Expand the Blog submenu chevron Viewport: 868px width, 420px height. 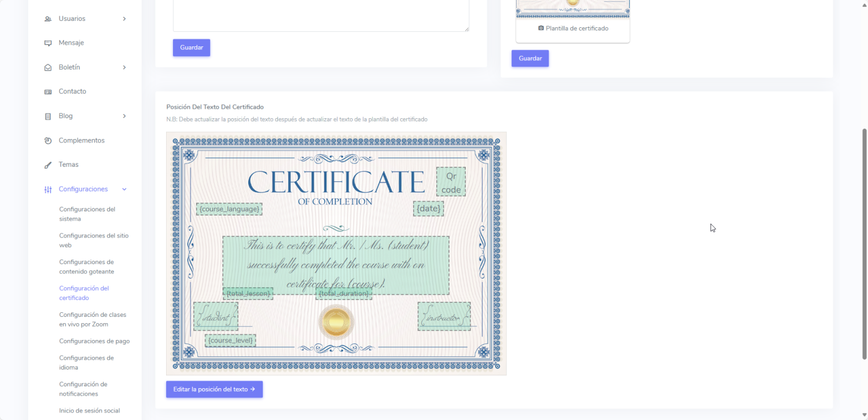pos(124,116)
